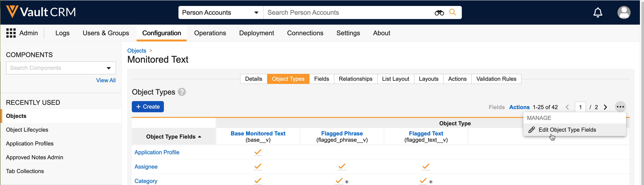Select Edit Object Type Fields menu item

567,130
